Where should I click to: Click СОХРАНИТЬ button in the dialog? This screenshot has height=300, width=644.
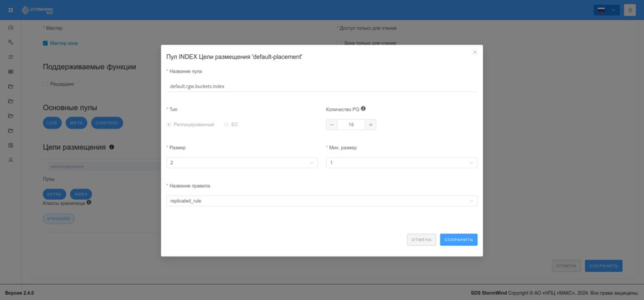tap(459, 240)
